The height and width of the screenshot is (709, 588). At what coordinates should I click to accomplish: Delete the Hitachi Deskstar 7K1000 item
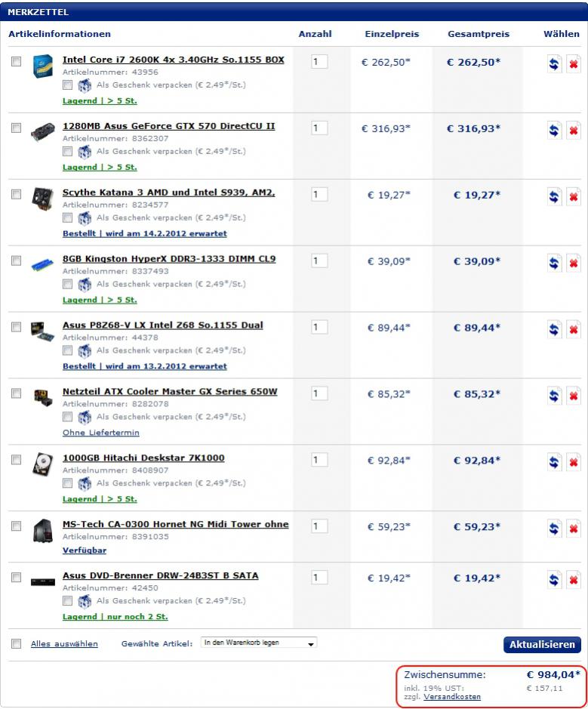574,463
